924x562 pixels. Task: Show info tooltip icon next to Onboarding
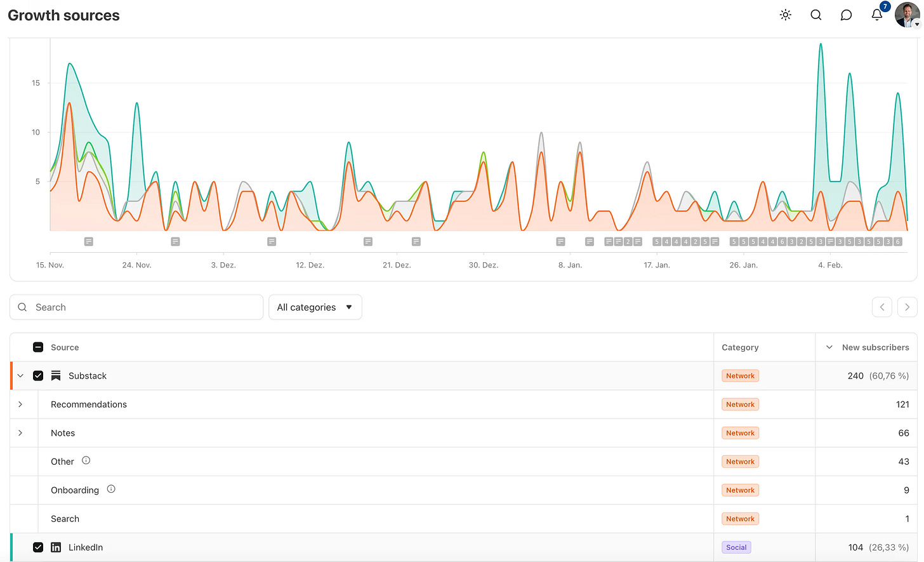click(111, 490)
